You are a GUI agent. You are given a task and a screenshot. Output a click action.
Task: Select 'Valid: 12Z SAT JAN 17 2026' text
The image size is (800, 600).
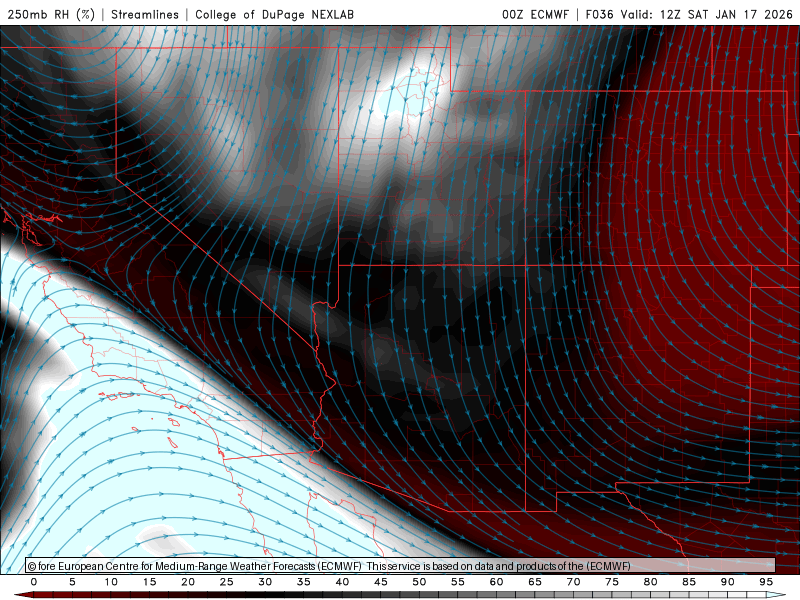pos(707,14)
